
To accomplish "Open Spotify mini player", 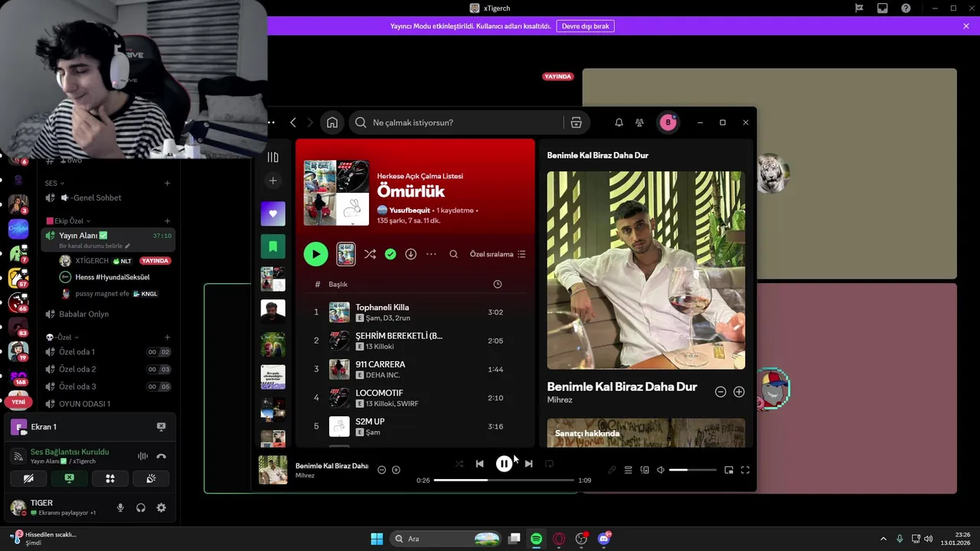I will (729, 470).
